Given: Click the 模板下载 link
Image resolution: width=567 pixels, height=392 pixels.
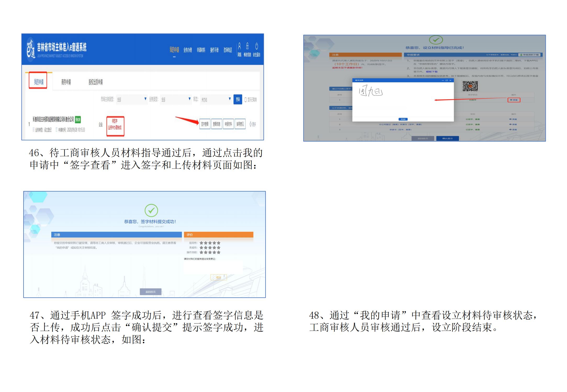Looking at the screenshot, I should 431,72.
